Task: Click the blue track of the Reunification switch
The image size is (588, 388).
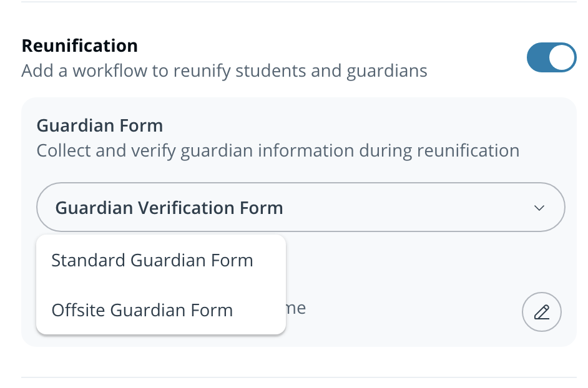Action: [537, 58]
